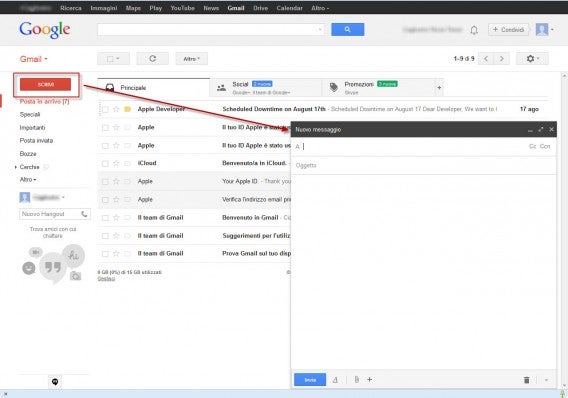The image size is (568, 398).
Task: Mark 'Suggerimenti' email as important
Action: click(x=127, y=236)
